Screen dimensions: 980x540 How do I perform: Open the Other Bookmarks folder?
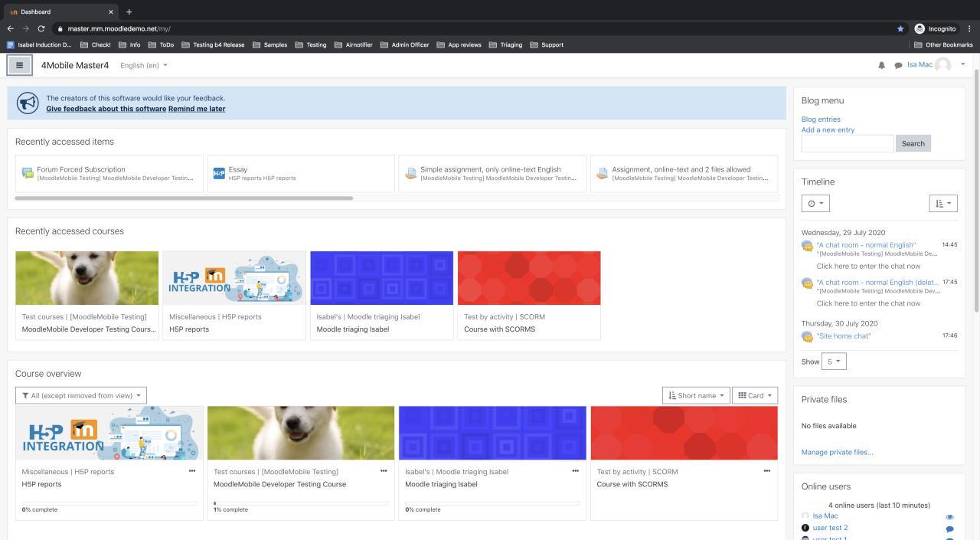943,44
